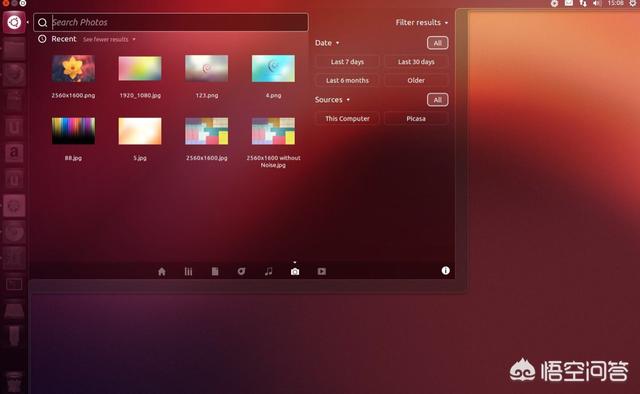Click the 5.jpg file name
This screenshot has height=394, width=640.
point(140,158)
